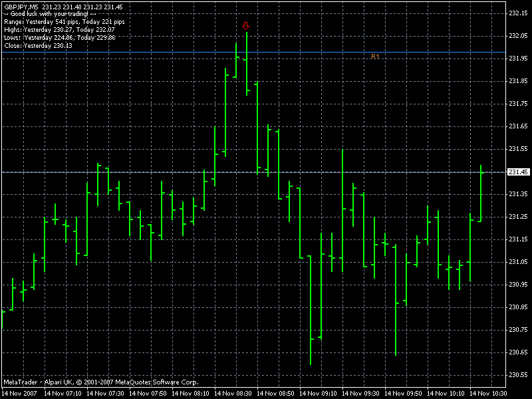This screenshot has width=532, height=399.
Task: Click the 231.25 price scale label
Action: 519,217
